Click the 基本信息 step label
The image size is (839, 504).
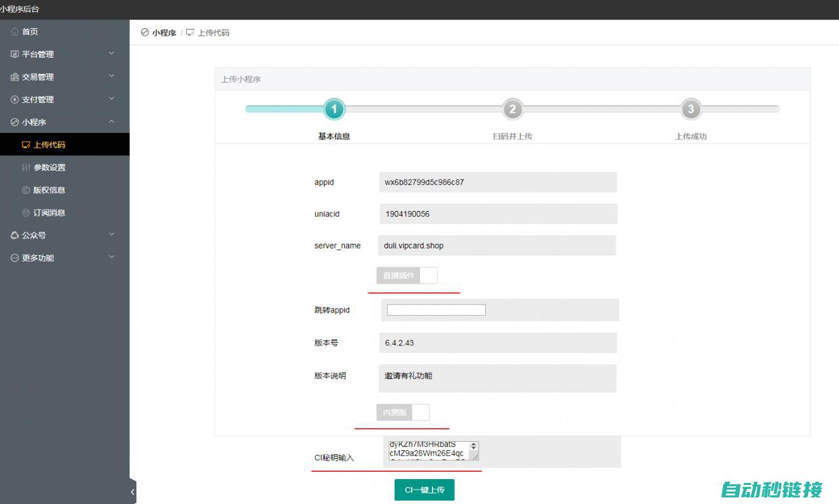(334, 136)
